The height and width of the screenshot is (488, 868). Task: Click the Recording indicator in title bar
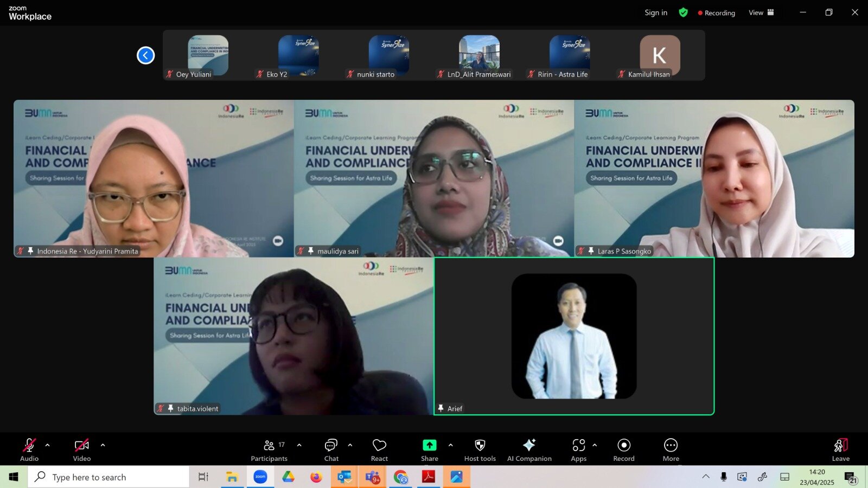coord(716,13)
